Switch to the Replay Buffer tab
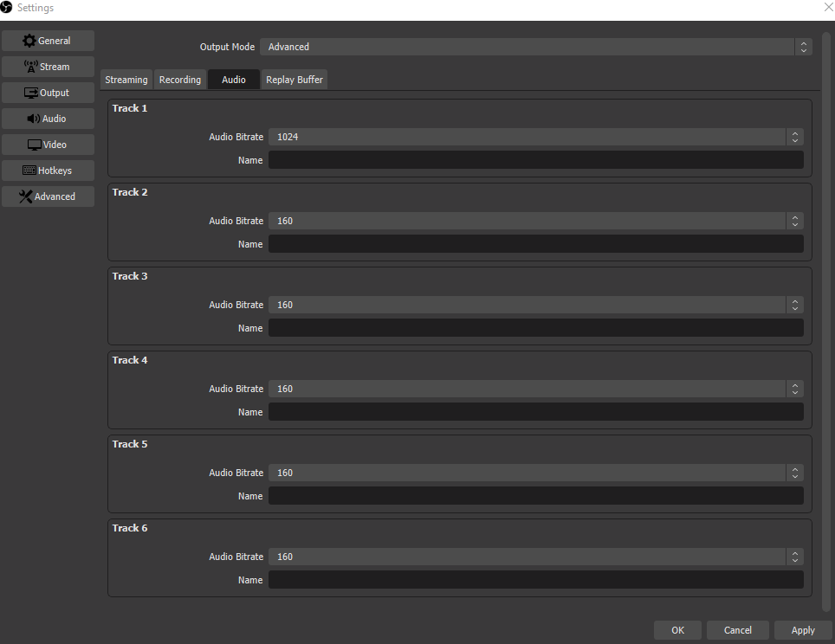The width and height of the screenshot is (835, 644). pos(295,80)
